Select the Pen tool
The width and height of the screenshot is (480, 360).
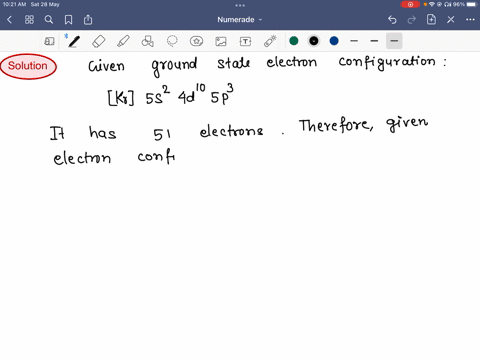pyautogui.click(x=73, y=41)
